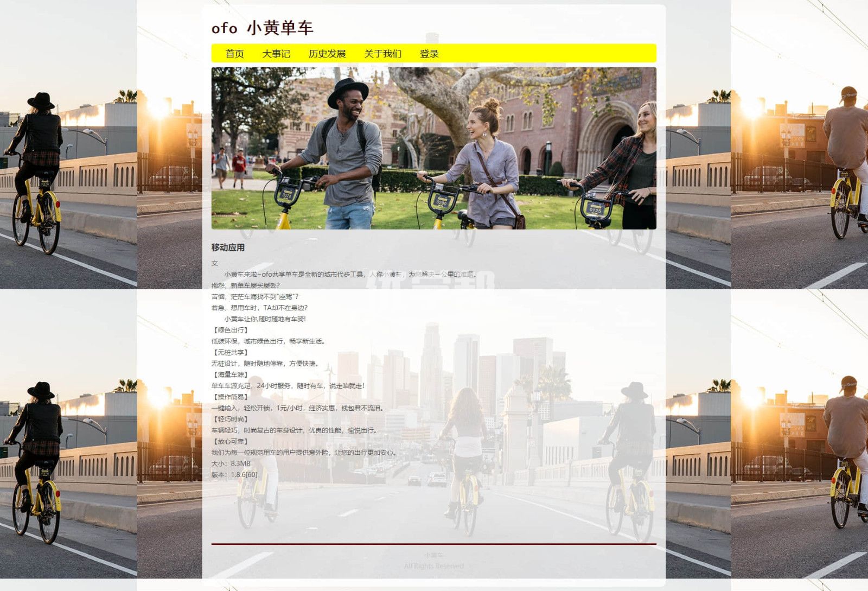Click the 登录 login link
Viewport: 868px width, 591px height.
(429, 54)
